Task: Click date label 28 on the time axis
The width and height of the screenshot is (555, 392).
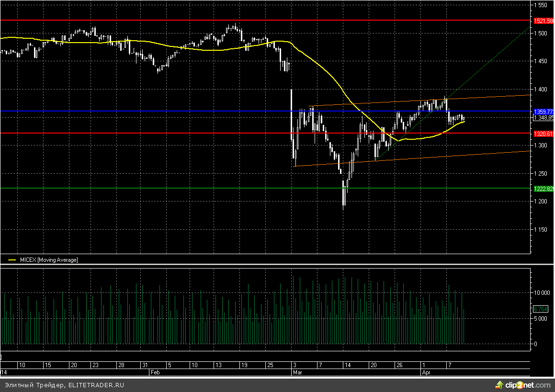Action: click(121, 365)
